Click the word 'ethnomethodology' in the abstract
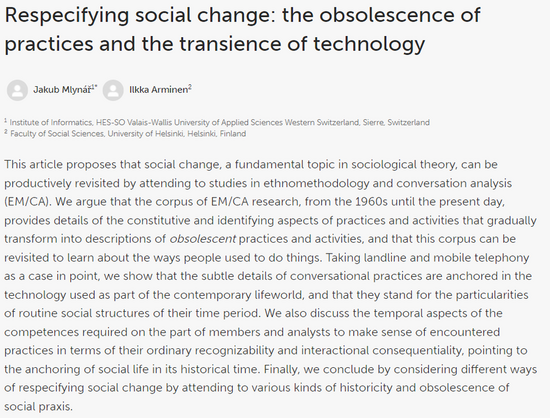 (316, 183)
